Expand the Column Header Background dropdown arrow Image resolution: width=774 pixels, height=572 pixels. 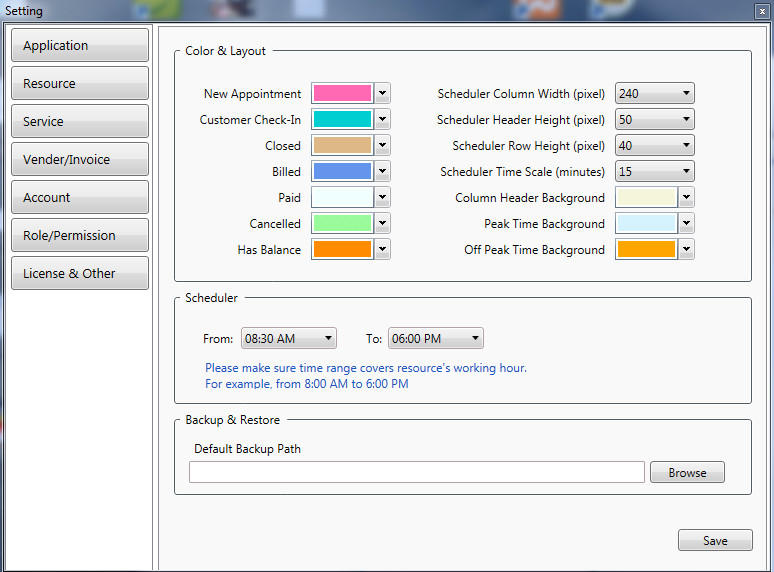687,197
